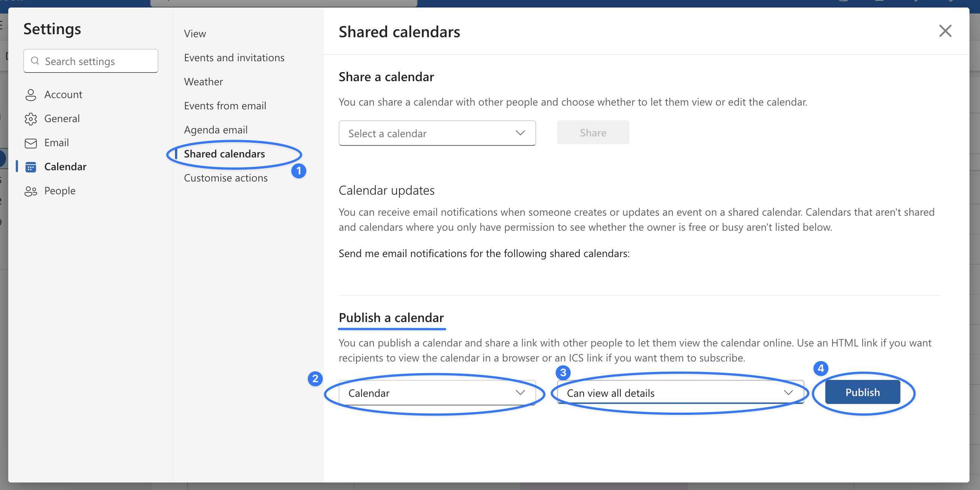Click the disabled Share button
This screenshot has width=980, height=490.
pyautogui.click(x=593, y=133)
